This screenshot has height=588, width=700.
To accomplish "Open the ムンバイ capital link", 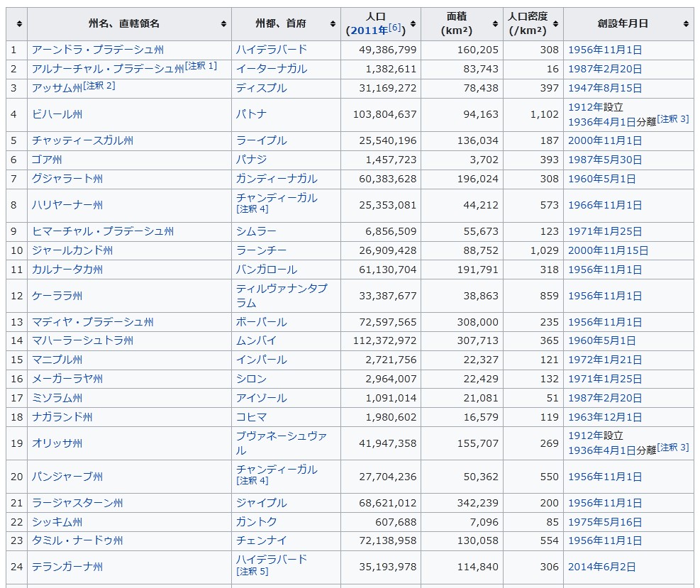I will (x=256, y=340).
